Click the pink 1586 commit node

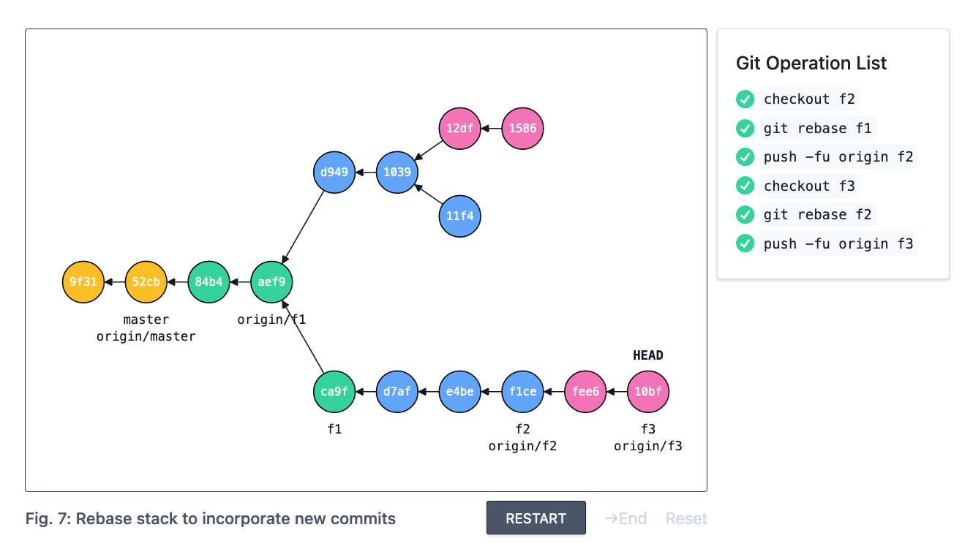click(522, 129)
